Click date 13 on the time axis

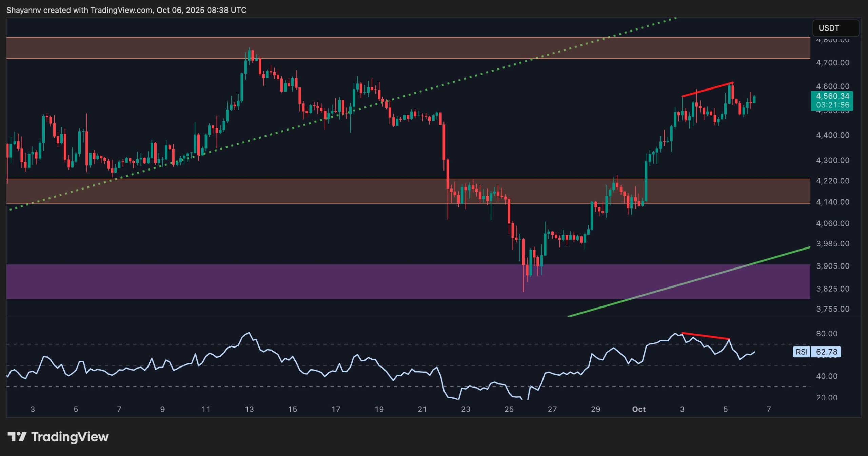coord(249,409)
